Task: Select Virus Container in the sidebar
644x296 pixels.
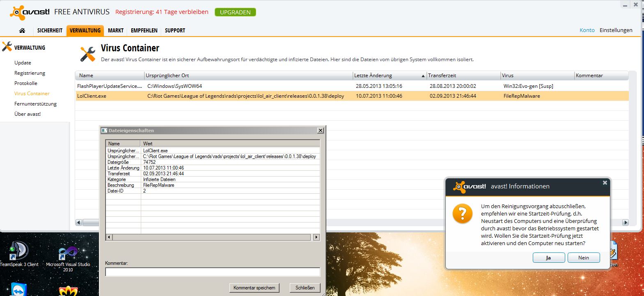Action: [32, 94]
